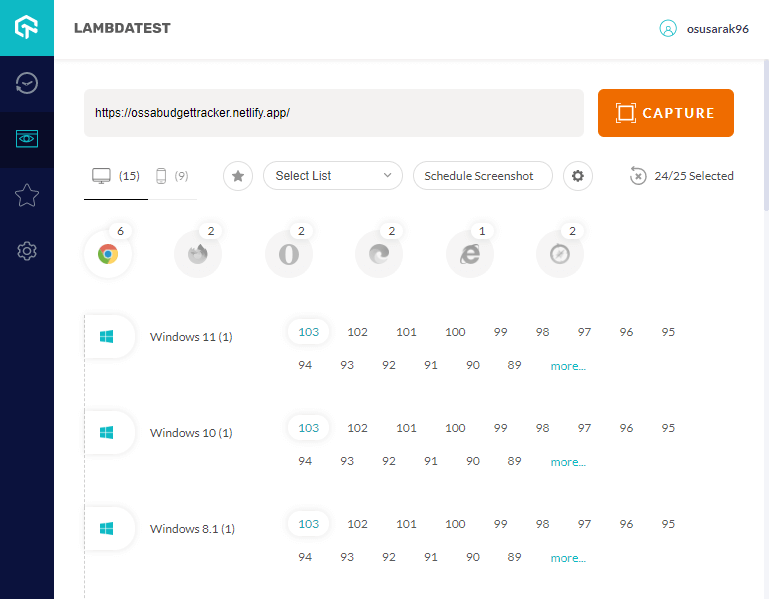Click the orange CAPTURE button
The width and height of the screenshot is (769, 600).
[x=666, y=113]
